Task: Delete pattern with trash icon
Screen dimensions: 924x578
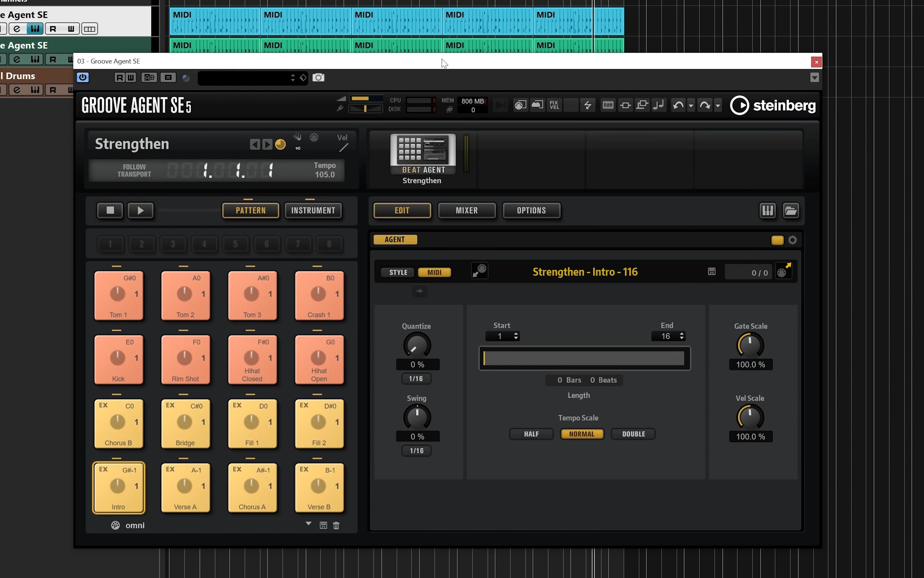Action: (x=336, y=525)
